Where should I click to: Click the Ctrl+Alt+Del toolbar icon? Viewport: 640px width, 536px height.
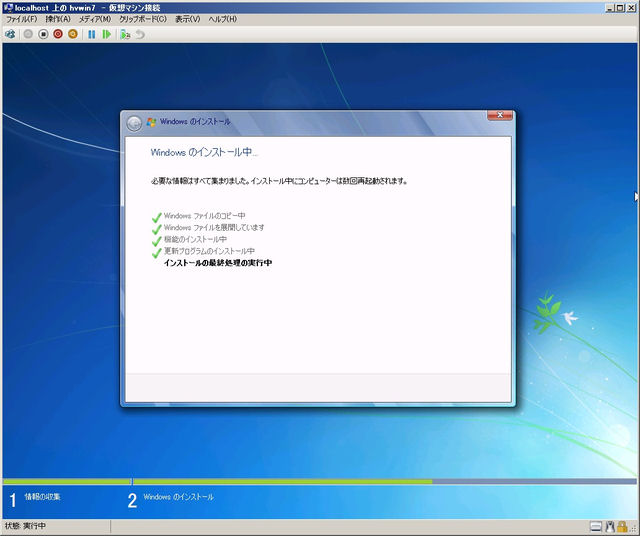pos(10,34)
